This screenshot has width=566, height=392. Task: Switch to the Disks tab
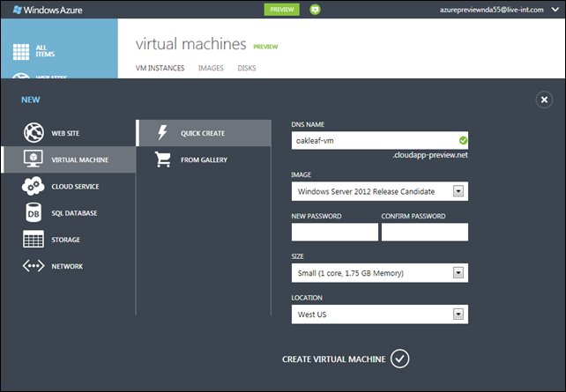(x=247, y=68)
